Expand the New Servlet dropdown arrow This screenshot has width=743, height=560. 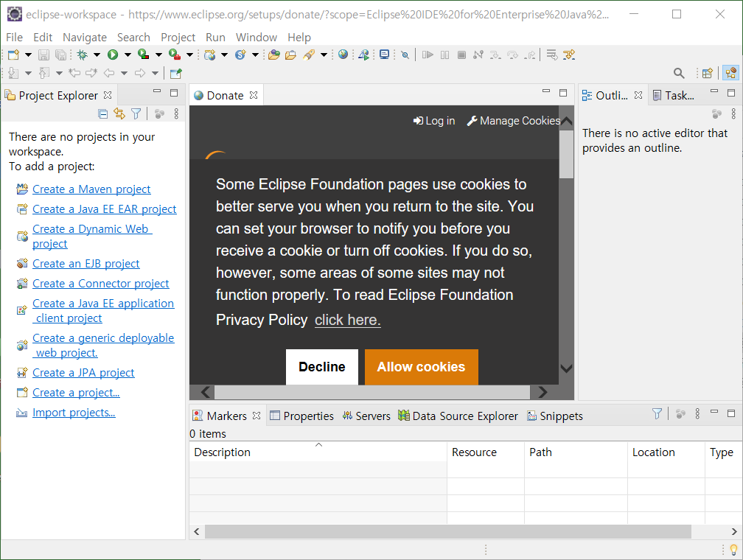pos(255,55)
